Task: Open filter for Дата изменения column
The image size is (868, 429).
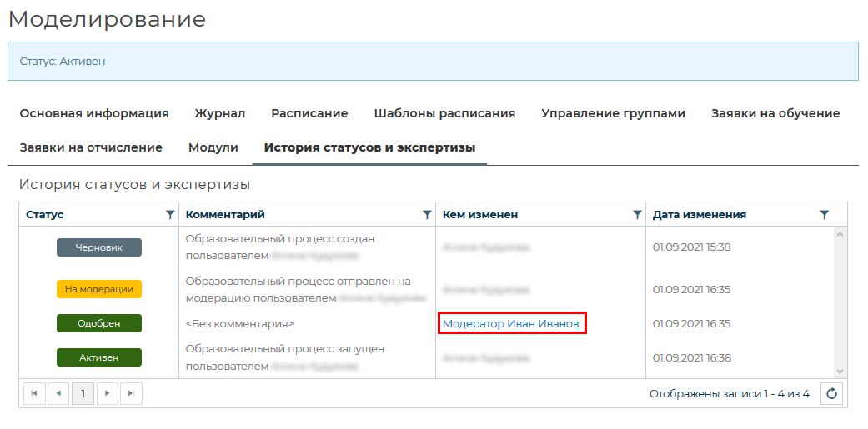Action: (824, 215)
